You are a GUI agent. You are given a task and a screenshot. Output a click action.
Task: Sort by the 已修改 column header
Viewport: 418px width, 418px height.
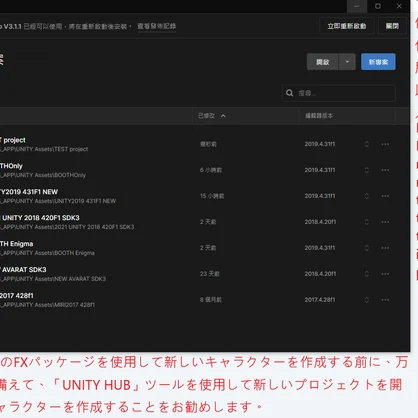(206, 116)
